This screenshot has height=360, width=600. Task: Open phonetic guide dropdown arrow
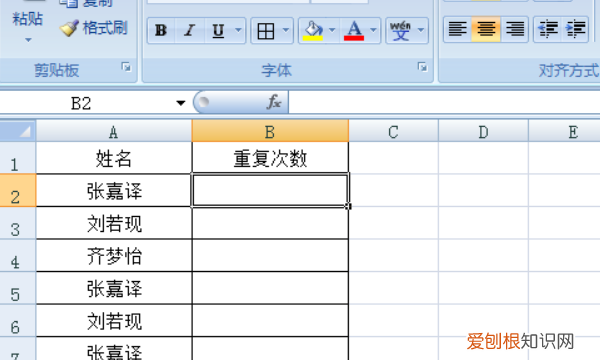click(421, 30)
